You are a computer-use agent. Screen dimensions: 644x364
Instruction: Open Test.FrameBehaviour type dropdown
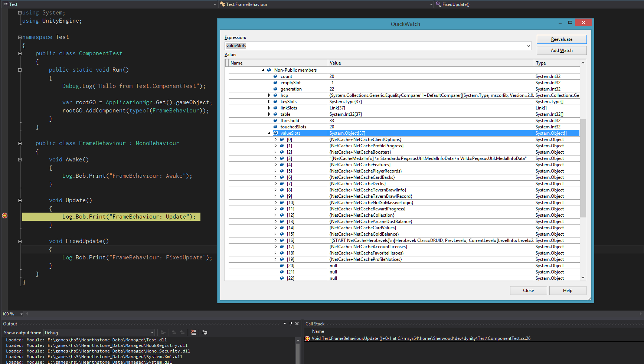pyautogui.click(x=431, y=4)
